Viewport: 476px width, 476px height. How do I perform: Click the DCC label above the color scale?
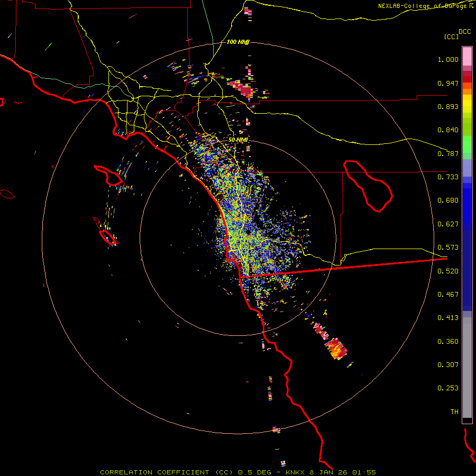(x=464, y=32)
